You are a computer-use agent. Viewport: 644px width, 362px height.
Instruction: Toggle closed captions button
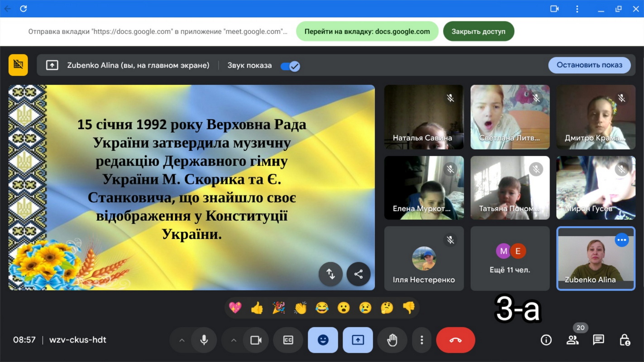pyautogui.click(x=288, y=340)
